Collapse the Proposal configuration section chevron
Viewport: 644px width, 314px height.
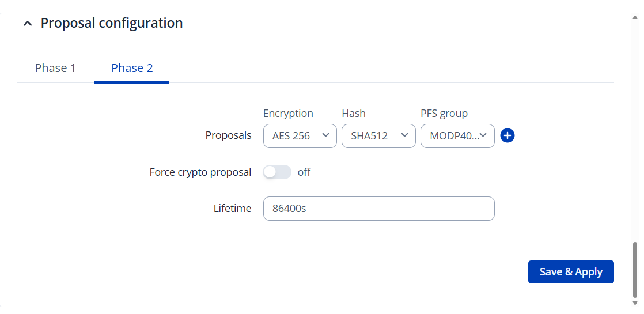tap(27, 24)
